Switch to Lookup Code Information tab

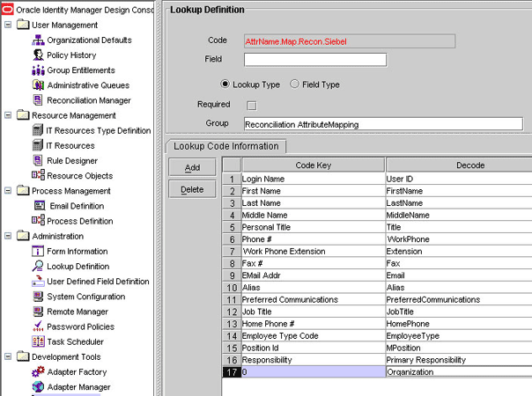pyautogui.click(x=226, y=146)
